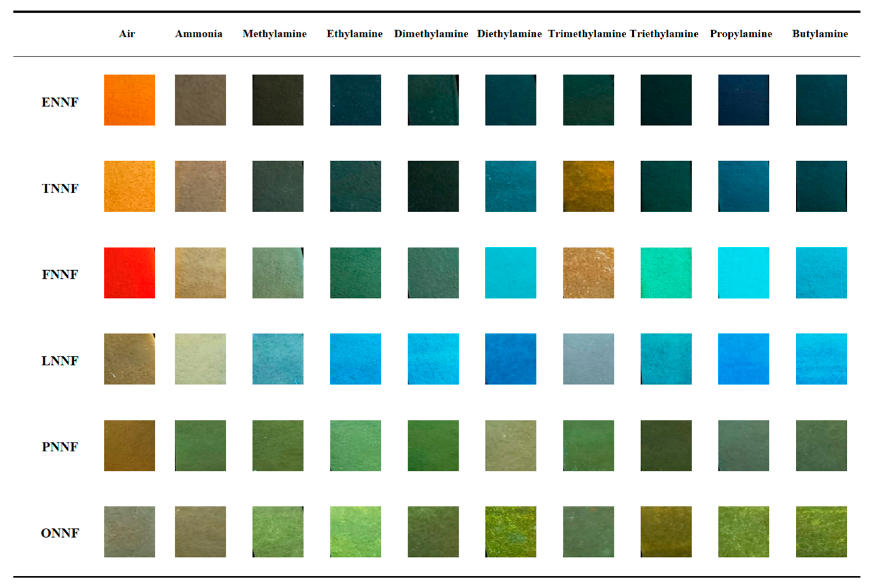The height and width of the screenshot is (588, 873).
Task: Select the FNNF Propylamine bright cyan swatch
Action: [x=743, y=273]
